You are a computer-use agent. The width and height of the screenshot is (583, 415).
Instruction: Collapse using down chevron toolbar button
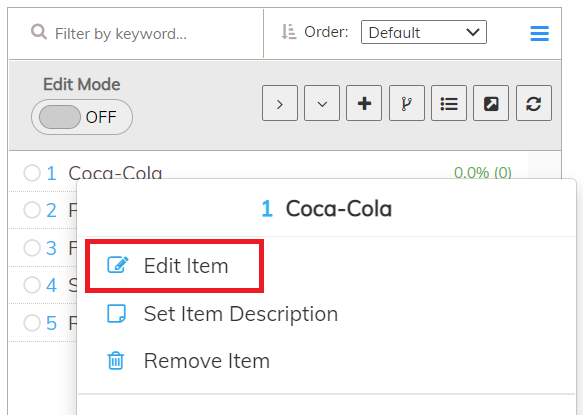click(322, 103)
